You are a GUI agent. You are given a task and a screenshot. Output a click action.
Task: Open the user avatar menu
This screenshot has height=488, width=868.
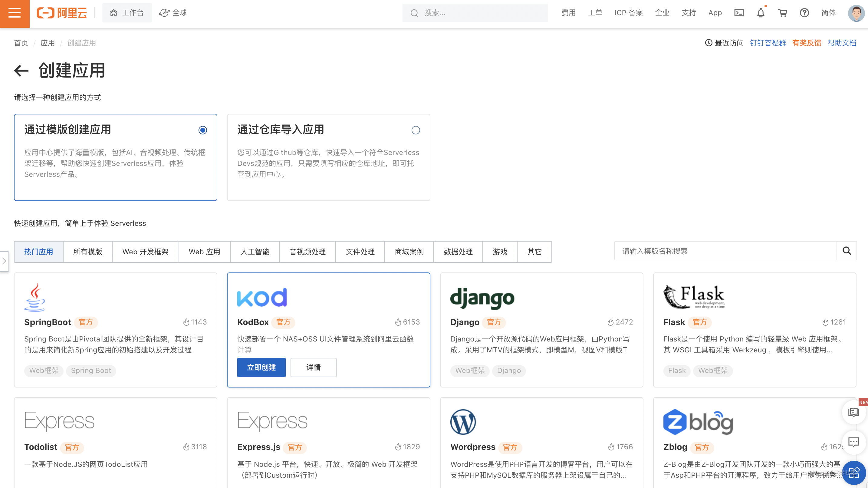pyautogui.click(x=856, y=13)
